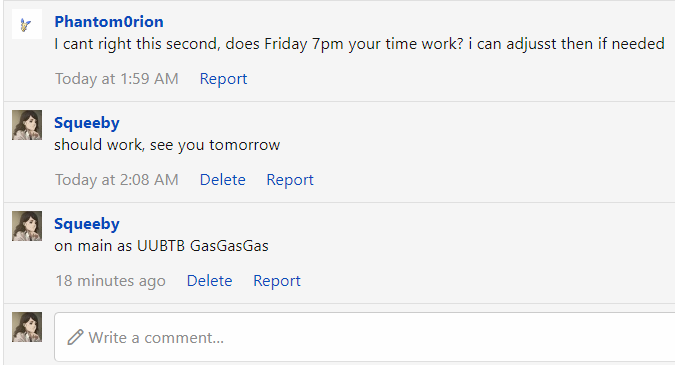Report Phantom0rion's comment from 1:59 AM
The image size is (675, 365).
[223, 79]
